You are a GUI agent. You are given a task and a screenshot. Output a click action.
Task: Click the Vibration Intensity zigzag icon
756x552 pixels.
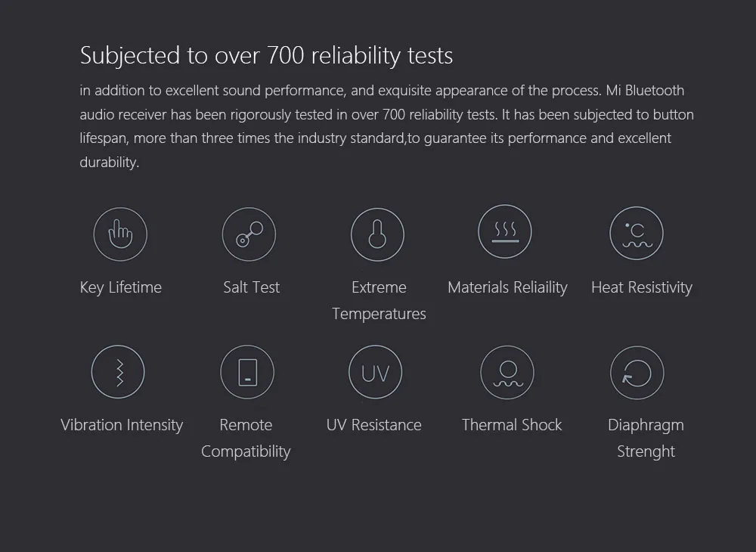[118, 372]
